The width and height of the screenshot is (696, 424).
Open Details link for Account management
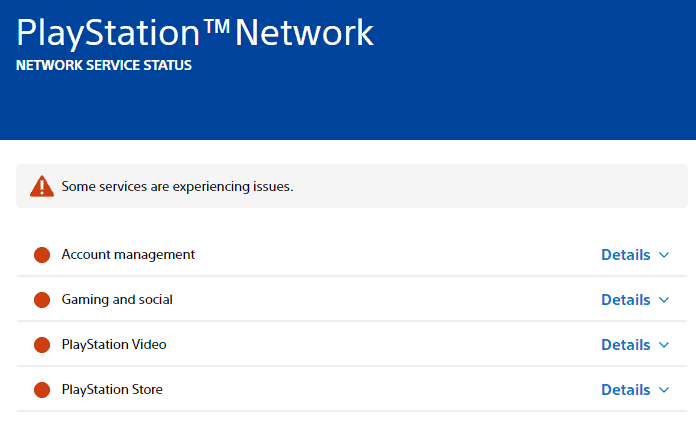[625, 255]
